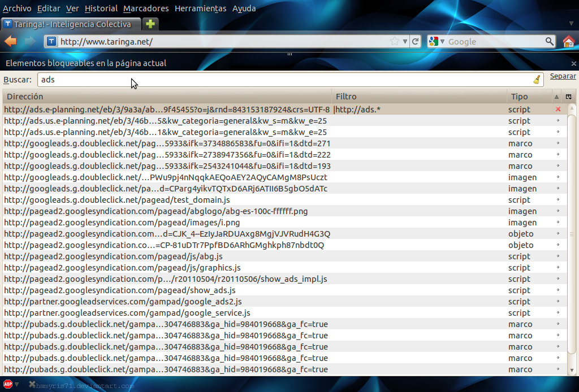
Task: Select the googlesyndication row ending VJVRudH4G3Q
Action: tap(285, 234)
